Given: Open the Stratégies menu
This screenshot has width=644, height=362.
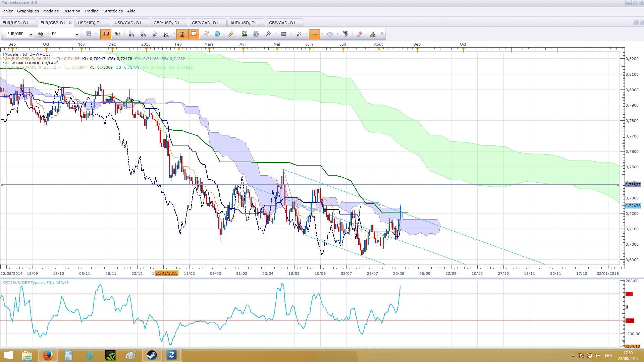Looking at the screenshot, I should click(x=113, y=11).
